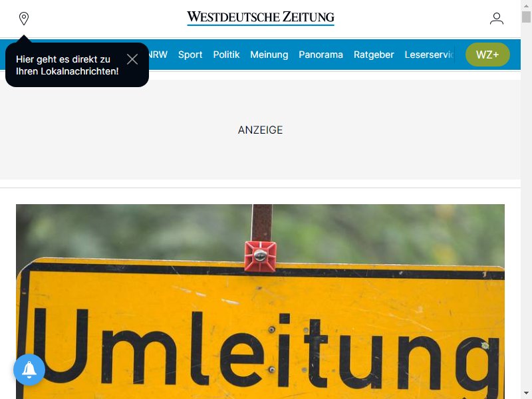The height and width of the screenshot is (399, 532).
Task: Open the user account profile icon
Action: click(496, 19)
